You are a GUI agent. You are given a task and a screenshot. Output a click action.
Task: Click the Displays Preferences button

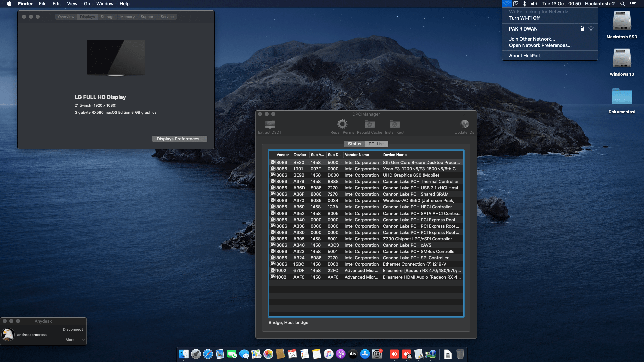[x=179, y=139]
